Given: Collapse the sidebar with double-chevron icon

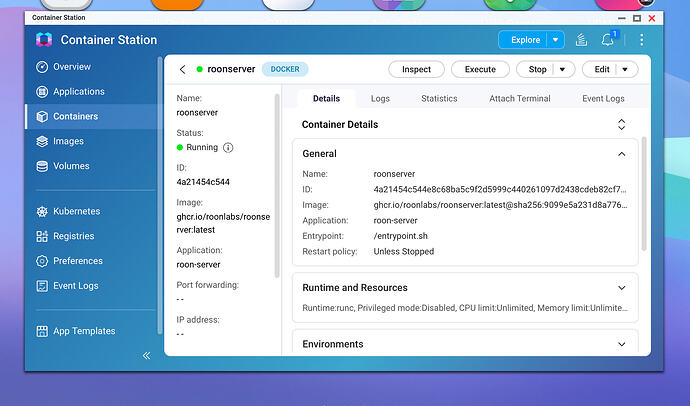Looking at the screenshot, I should pos(147,355).
